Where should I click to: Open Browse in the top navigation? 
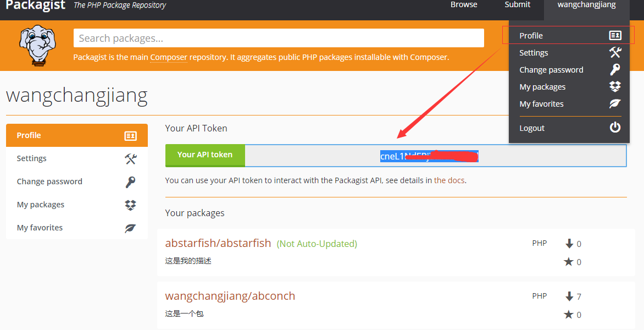[464, 5]
